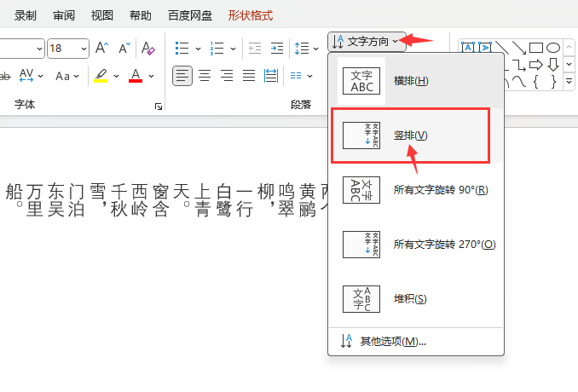Select 所有文字旋转 90°(R) option
The height and width of the screenshot is (392, 578).
point(416,190)
